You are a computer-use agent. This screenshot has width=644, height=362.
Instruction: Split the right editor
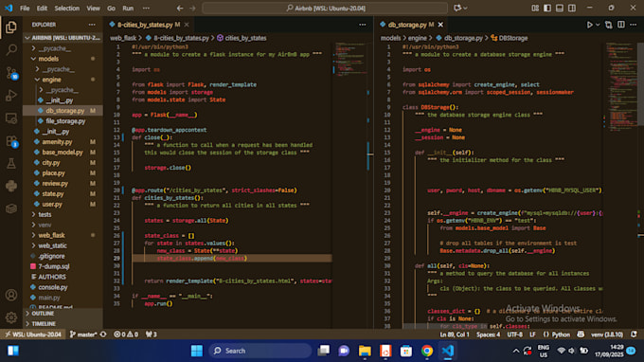[621, 25]
